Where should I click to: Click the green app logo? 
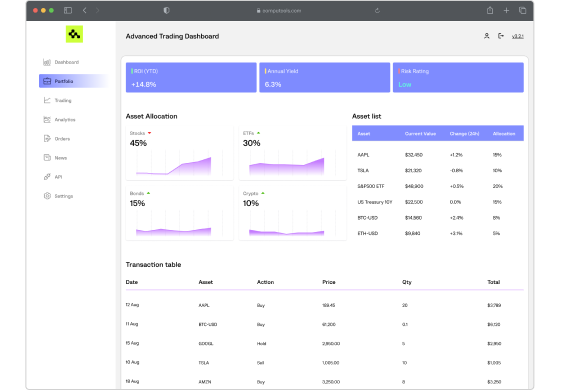(74, 34)
